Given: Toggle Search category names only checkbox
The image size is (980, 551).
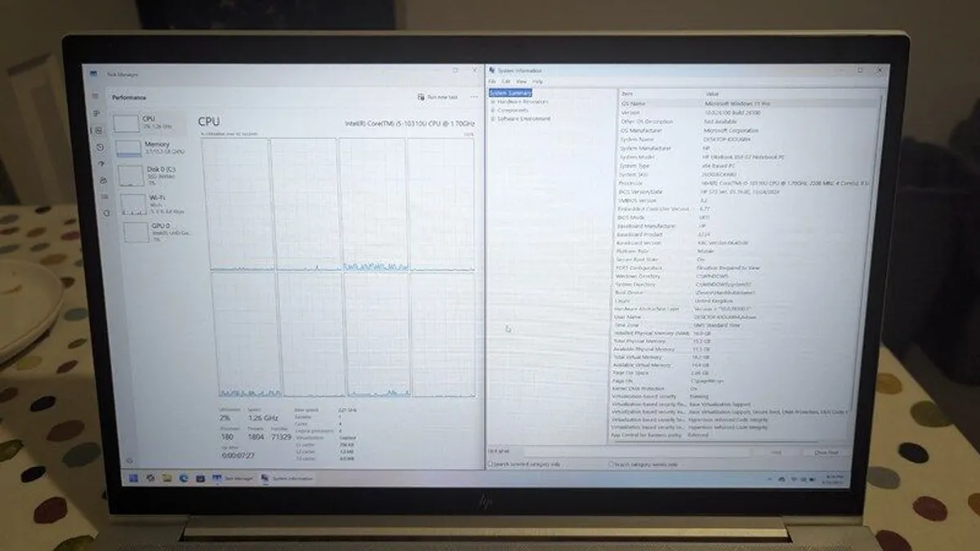Looking at the screenshot, I should click(611, 464).
